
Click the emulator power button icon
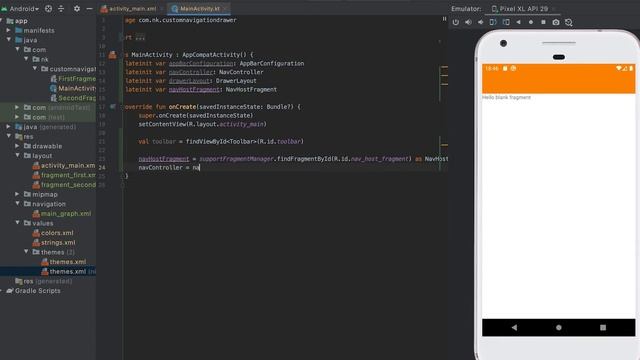point(456,22)
